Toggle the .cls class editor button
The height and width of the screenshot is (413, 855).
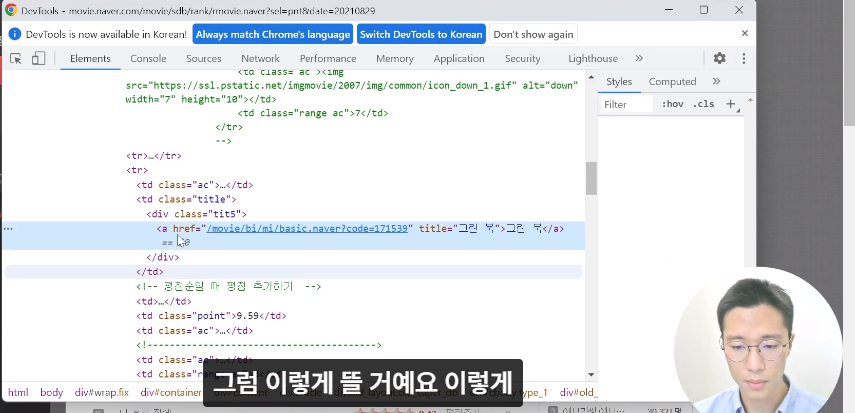point(703,104)
